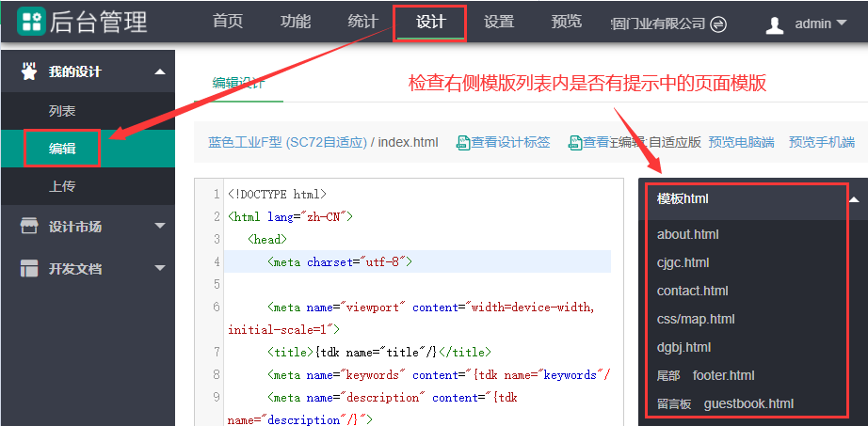Click the 我的设计 paw icon
The height and width of the screenshot is (426, 868).
[x=30, y=71]
